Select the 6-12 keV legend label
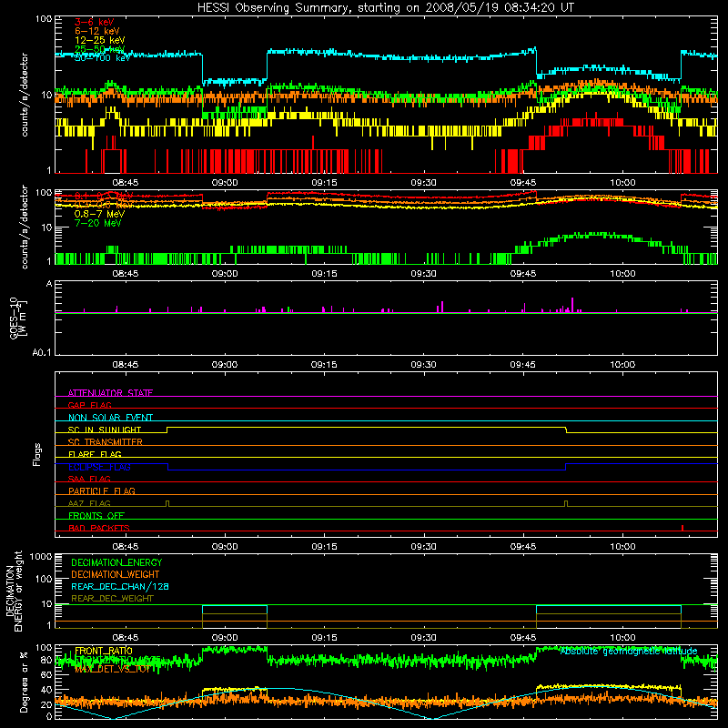 coord(97,31)
